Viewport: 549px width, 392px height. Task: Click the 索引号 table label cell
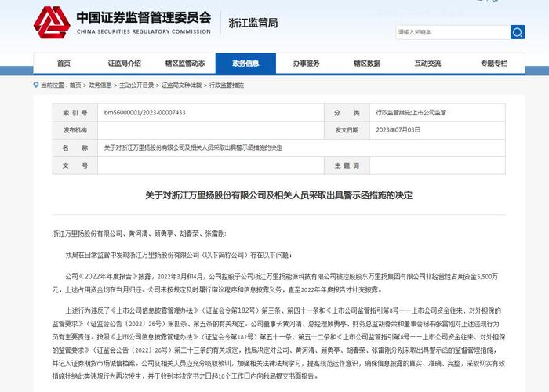click(x=75, y=113)
